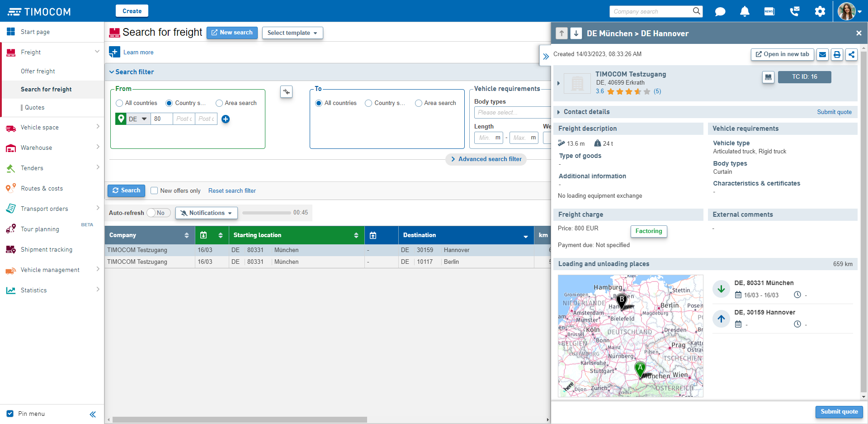Open the messages chat icon in the top bar

(x=720, y=11)
